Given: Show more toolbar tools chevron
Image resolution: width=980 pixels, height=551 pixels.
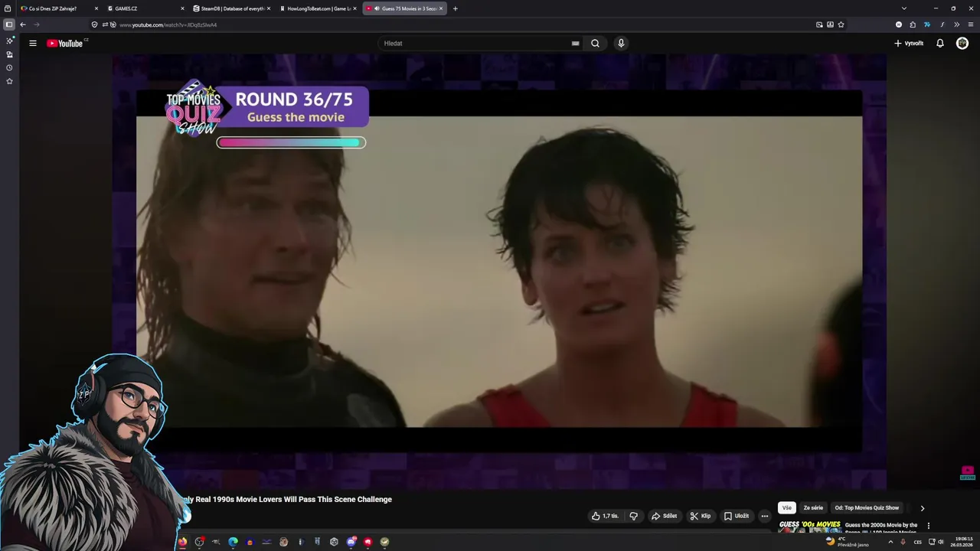Looking at the screenshot, I should point(956,24).
